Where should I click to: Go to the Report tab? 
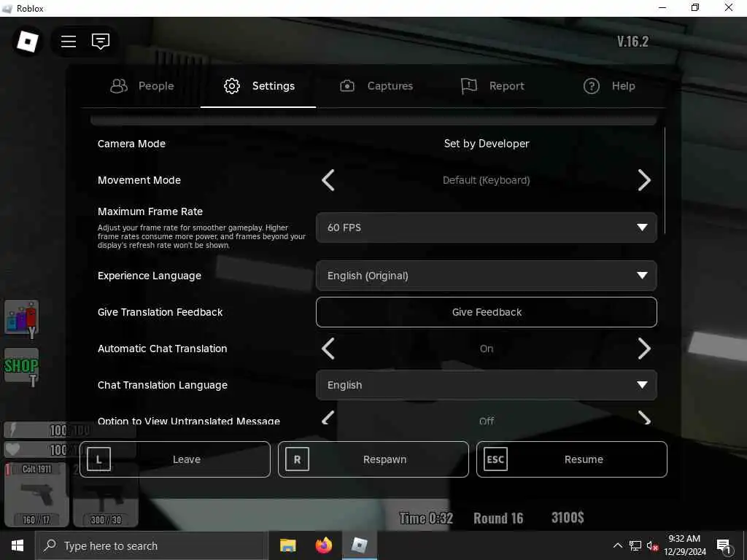(492, 86)
